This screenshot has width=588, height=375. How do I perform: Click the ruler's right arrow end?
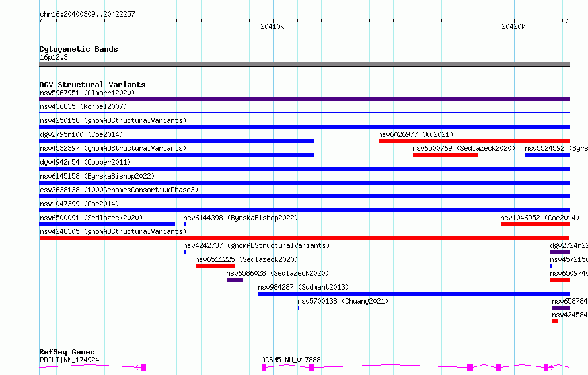[567, 21]
